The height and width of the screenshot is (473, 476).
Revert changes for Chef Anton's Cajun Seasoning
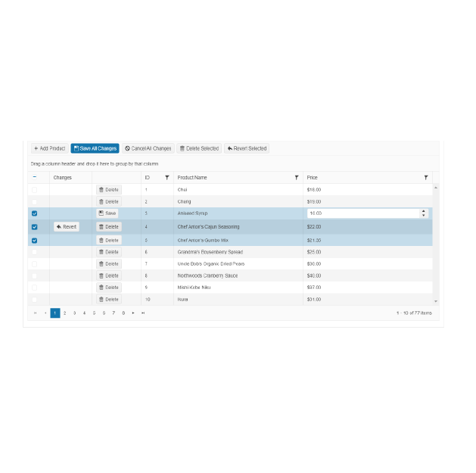pyautogui.click(x=67, y=227)
